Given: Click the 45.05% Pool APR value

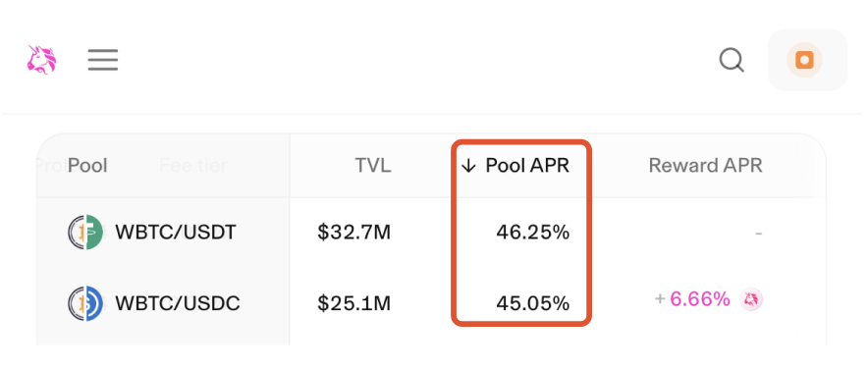Looking at the screenshot, I should [532, 303].
